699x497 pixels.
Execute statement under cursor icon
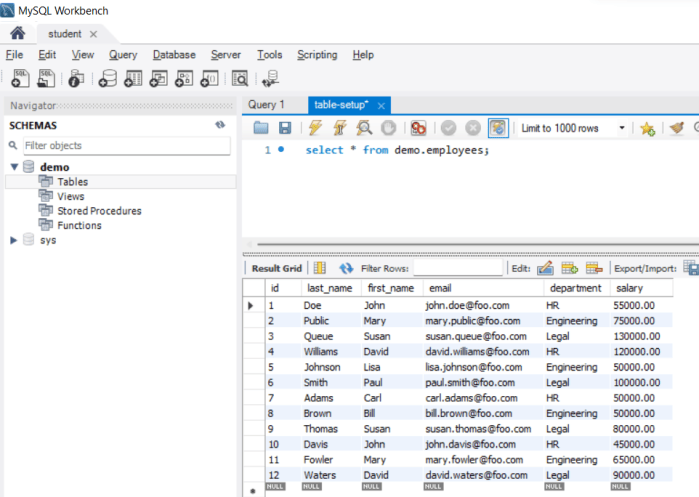coord(340,128)
